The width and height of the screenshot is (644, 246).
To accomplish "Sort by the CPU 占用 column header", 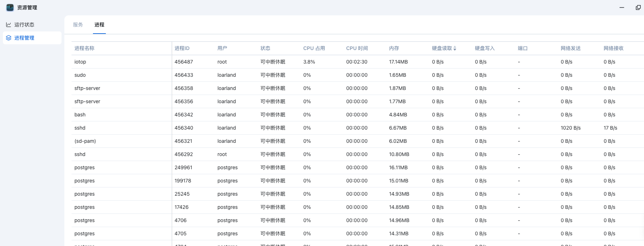I will (314, 48).
